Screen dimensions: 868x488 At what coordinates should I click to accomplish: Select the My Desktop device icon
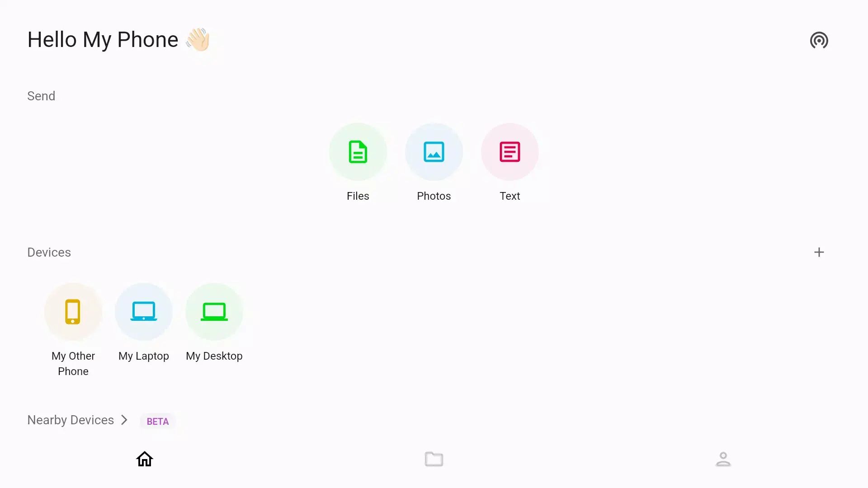(x=214, y=312)
